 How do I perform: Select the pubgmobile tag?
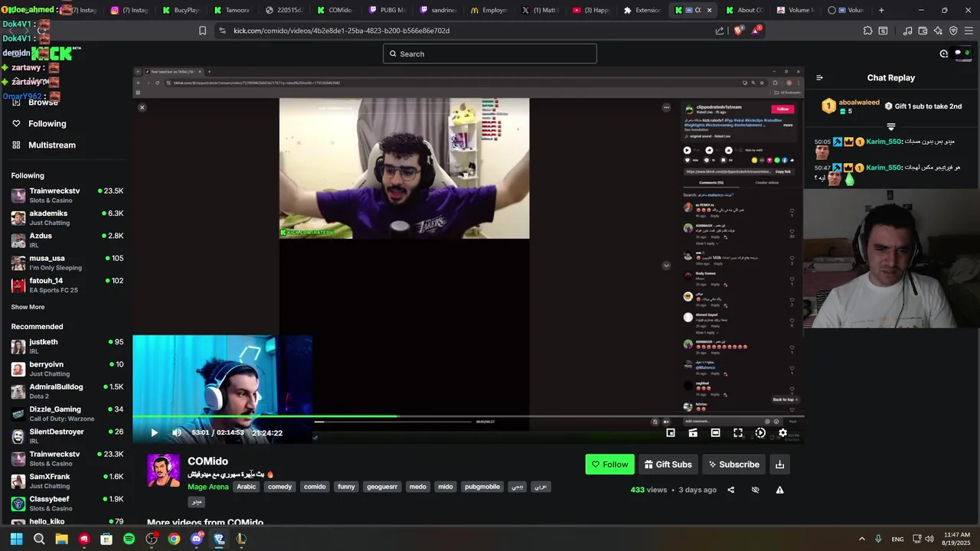[482, 487]
